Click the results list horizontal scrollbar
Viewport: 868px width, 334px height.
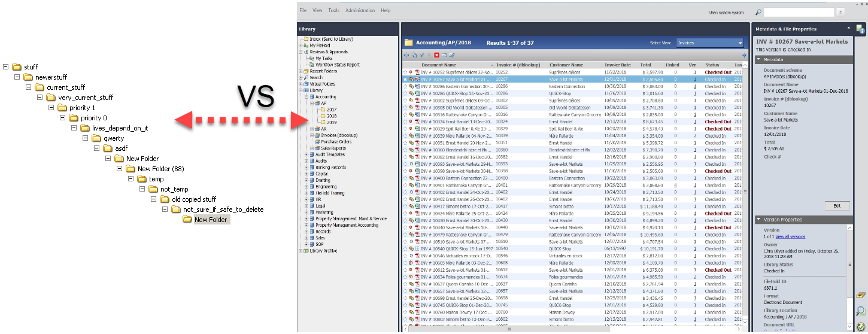point(509,329)
